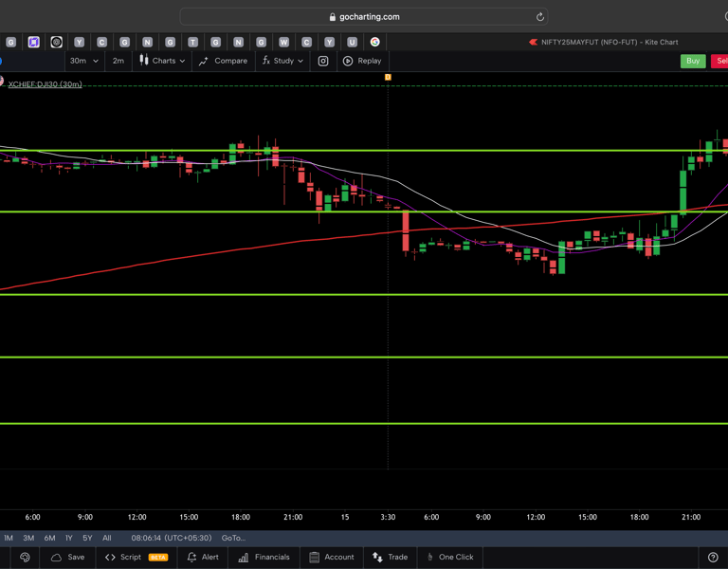Viewport: 728px width, 569px height.
Task: Click the 08:06:14 (UTC+05:30) timezone clock
Action: click(172, 538)
